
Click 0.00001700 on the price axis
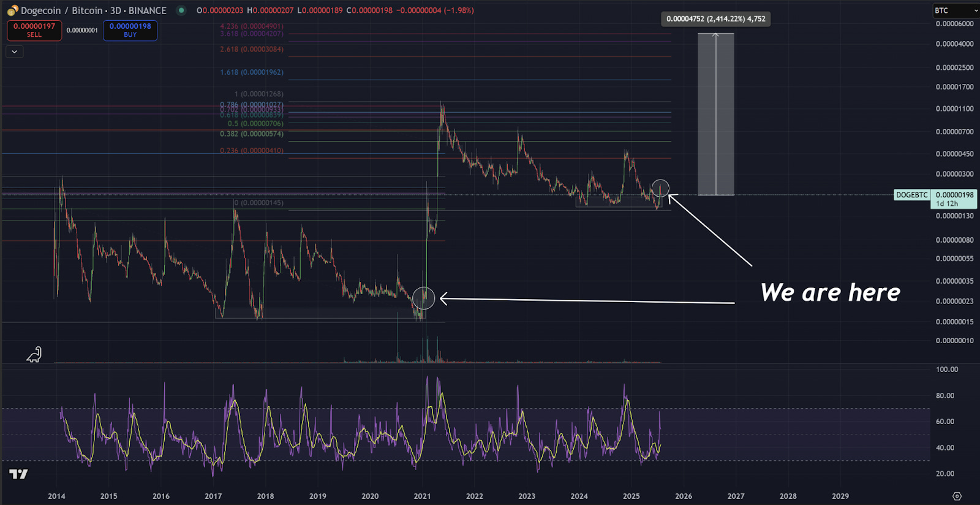954,87
